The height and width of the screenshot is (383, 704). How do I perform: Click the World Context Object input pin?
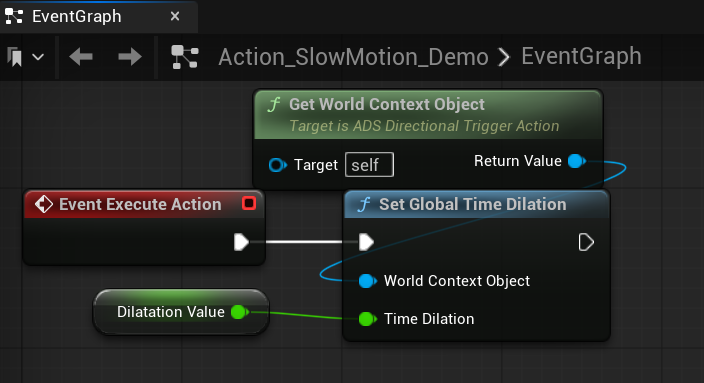tap(368, 281)
